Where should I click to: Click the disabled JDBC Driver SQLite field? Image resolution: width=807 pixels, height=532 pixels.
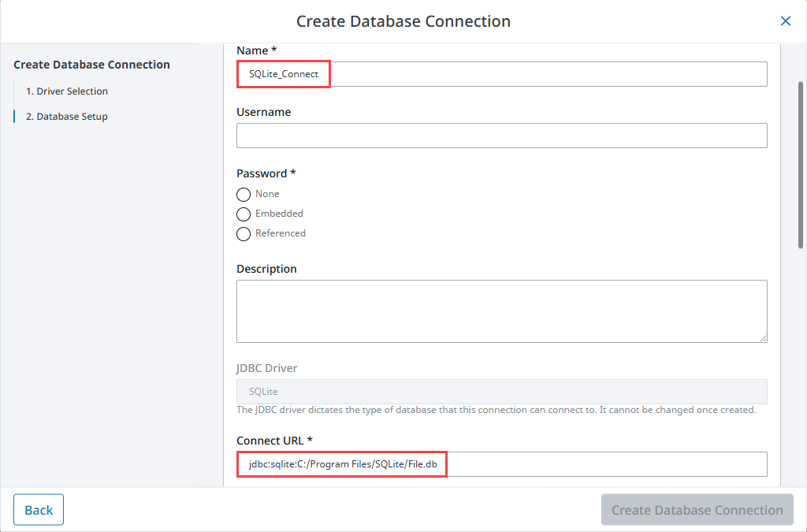(x=501, y=392)
